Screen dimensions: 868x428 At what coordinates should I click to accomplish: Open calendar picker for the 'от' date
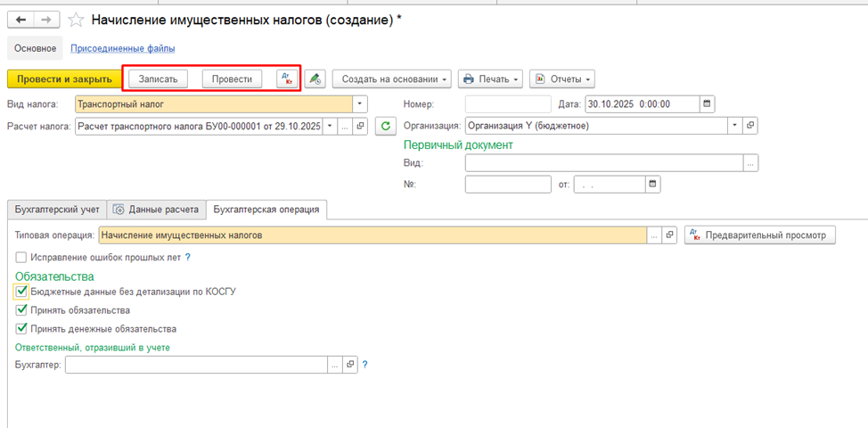(x=653, y=185)
